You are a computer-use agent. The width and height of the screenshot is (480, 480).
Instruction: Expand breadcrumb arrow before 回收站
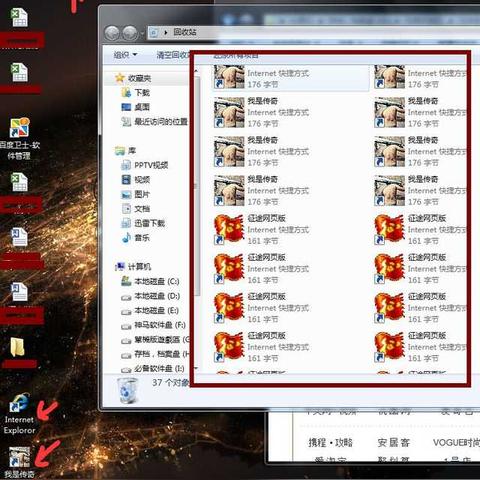point(166,33)
